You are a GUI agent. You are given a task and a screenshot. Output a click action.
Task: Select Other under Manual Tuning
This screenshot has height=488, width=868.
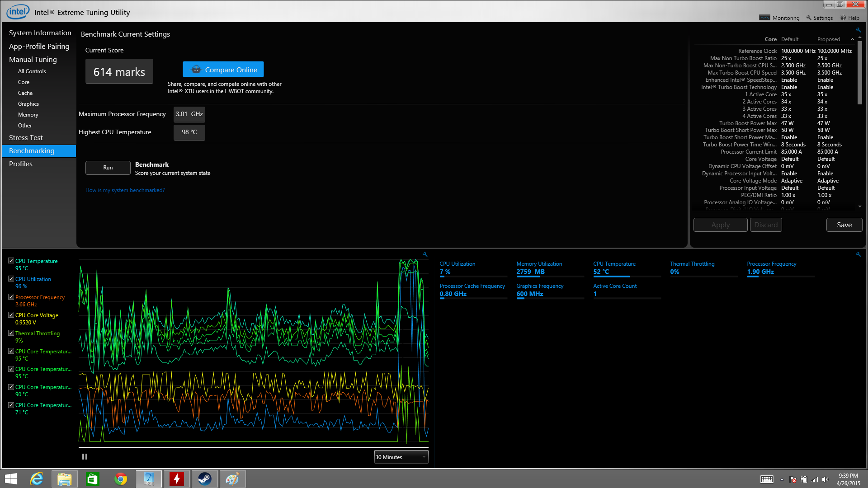(25, 126)
